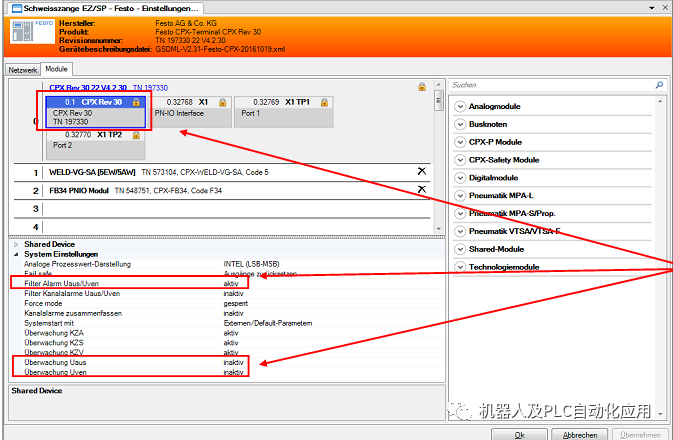This screenshot has height=440, width=673.
Task: Click the lock icon on X1 PN-IO Interface
Action: coord(222,102)
